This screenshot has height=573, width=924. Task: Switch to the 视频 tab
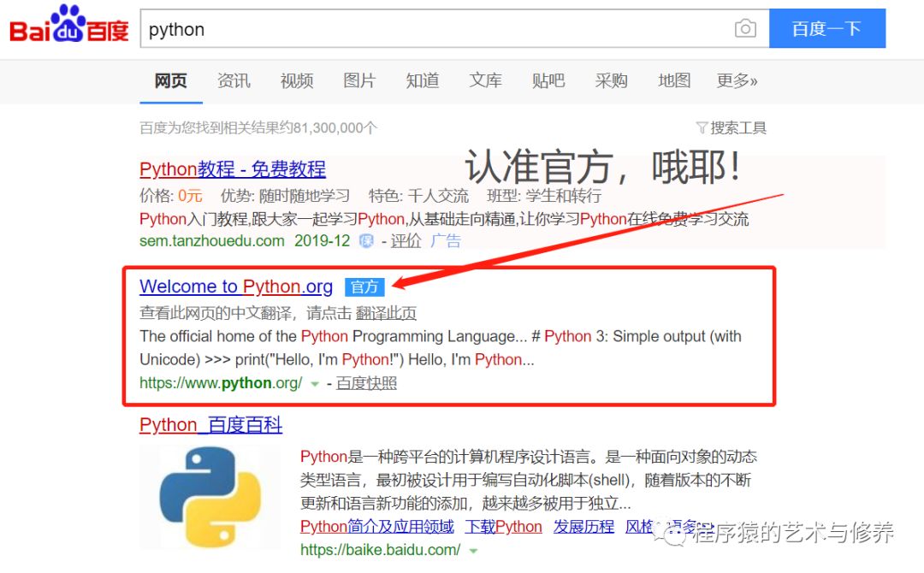pyautogui.click(x=297, y=80)
